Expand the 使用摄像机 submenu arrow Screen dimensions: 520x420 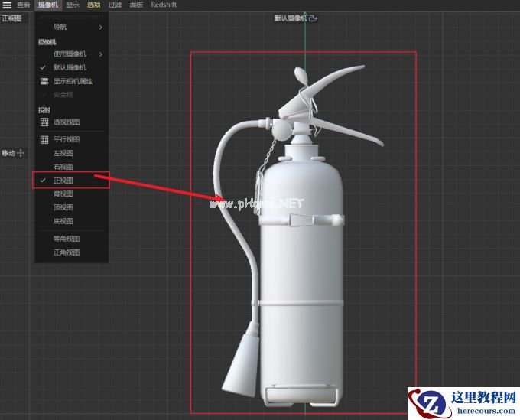101,54
